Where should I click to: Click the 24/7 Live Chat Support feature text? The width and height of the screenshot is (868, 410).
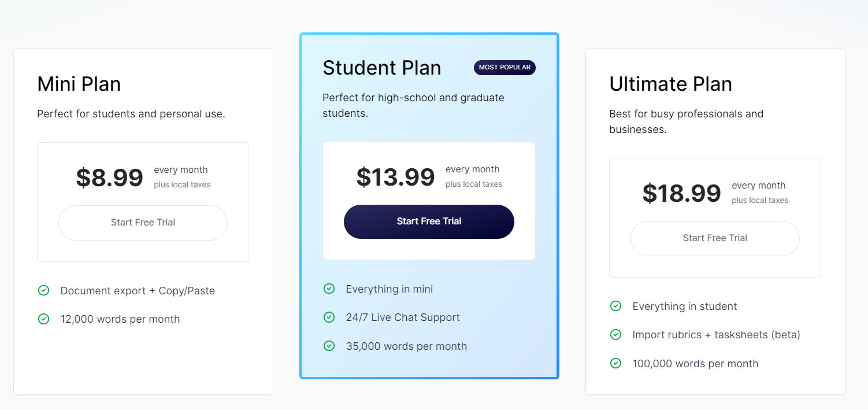403,317
